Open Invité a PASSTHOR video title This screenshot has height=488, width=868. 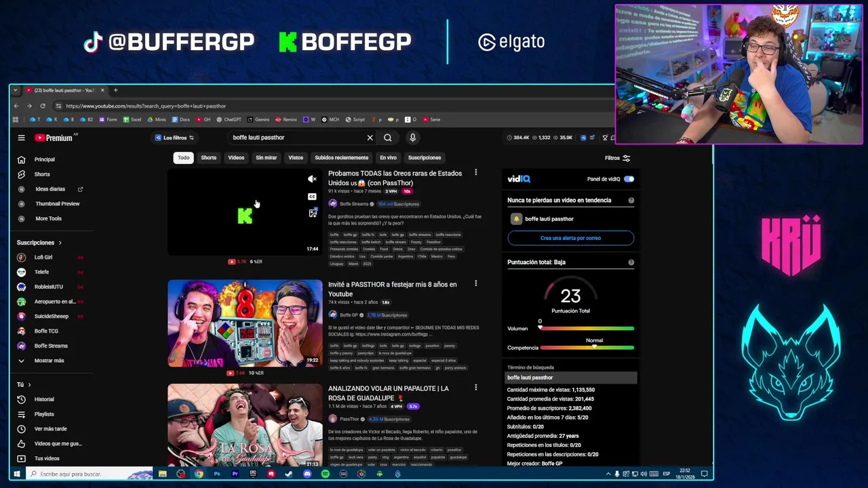click(392, 289)
